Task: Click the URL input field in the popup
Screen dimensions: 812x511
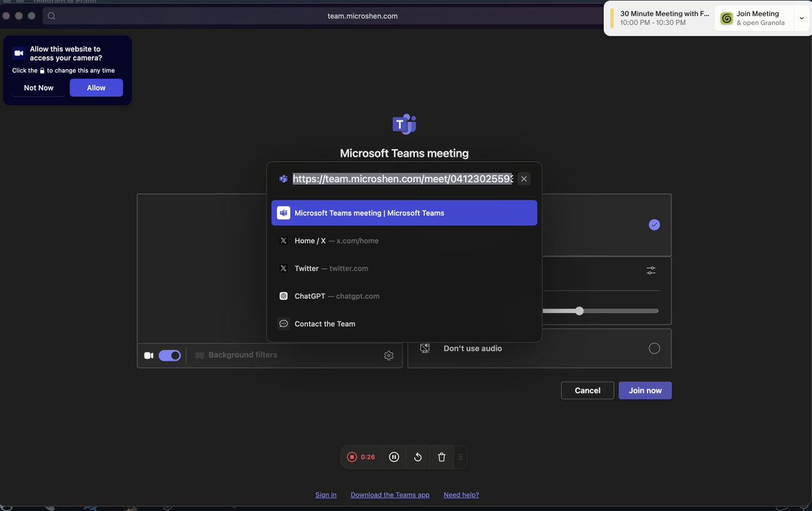Action: 403,179
